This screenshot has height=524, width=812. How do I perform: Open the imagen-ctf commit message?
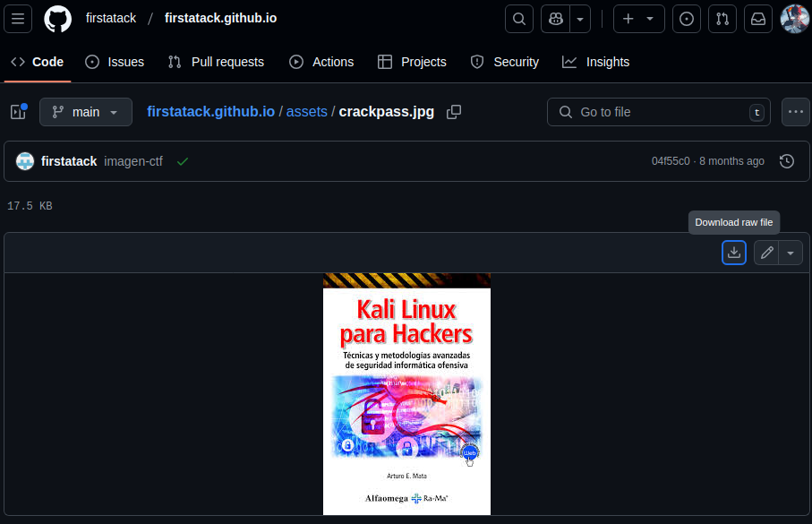click(133, 162)
